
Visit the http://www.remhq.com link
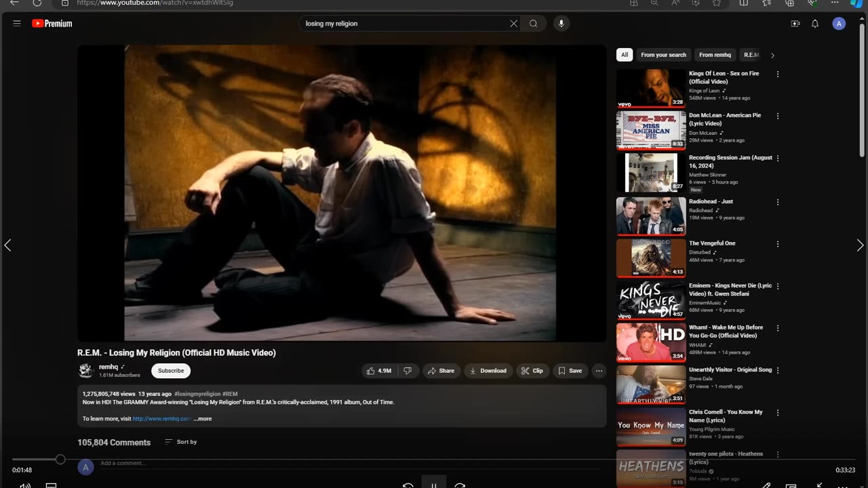pyautogui.click(x=161, y=419)
